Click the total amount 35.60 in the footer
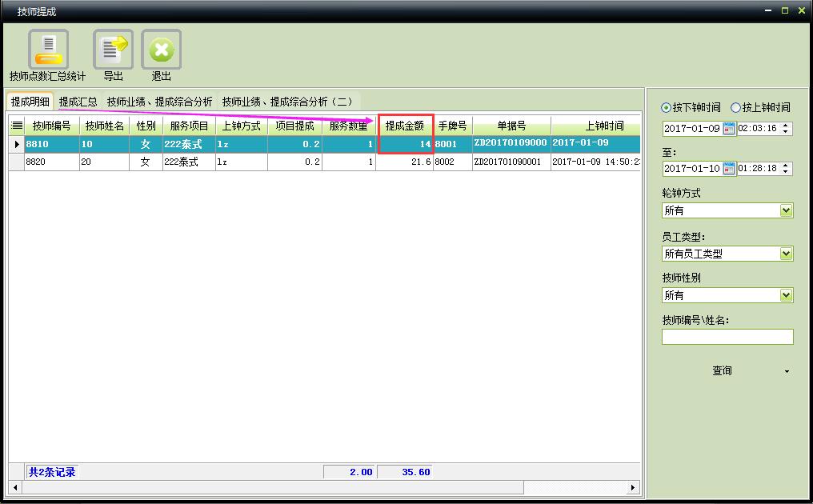 click(404, 472)
